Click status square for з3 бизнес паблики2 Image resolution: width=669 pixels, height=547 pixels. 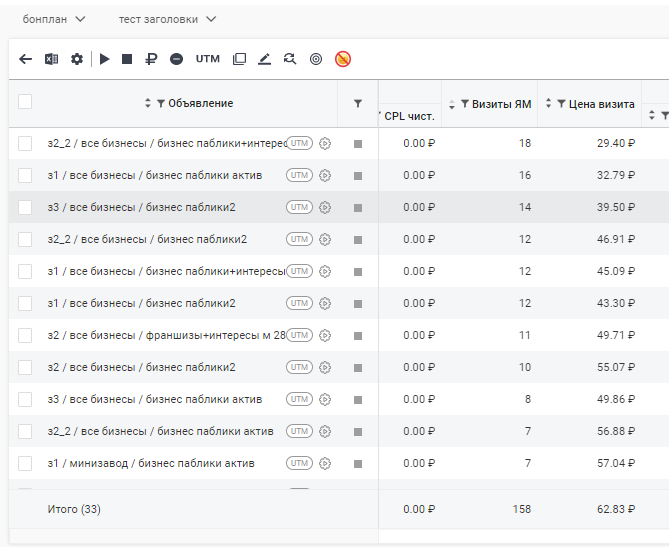[358, 208]
